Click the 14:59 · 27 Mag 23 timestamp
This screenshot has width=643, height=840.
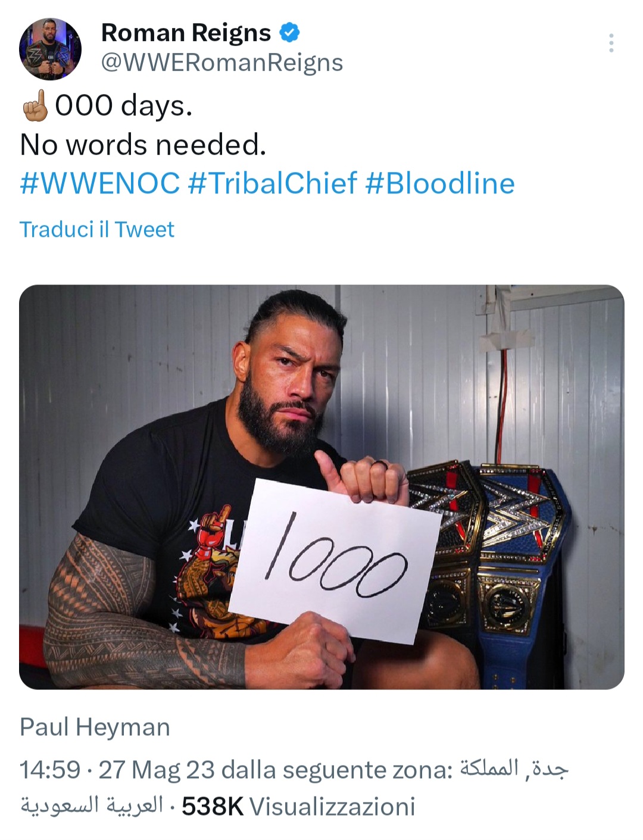[118, 770]
